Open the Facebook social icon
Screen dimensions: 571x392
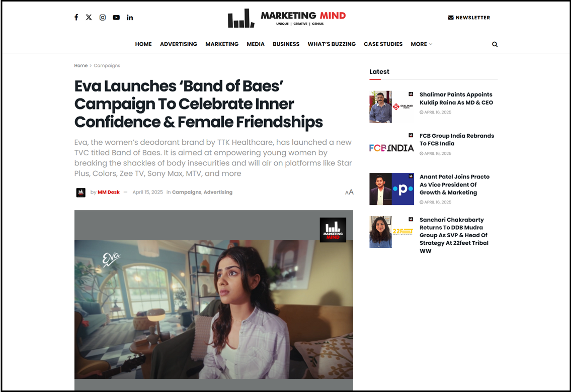point(76,17)
